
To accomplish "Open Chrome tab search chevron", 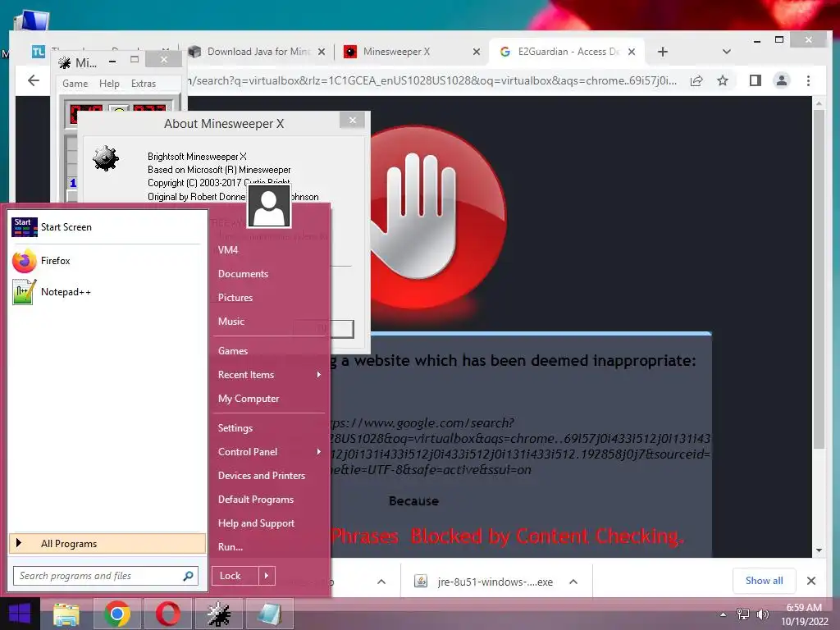I will (727, 52).
